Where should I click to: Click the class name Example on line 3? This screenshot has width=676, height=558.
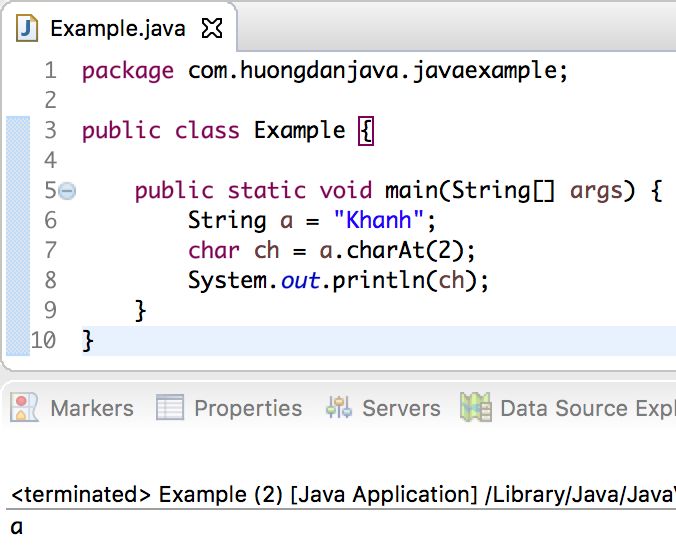(x=300, y=131)
